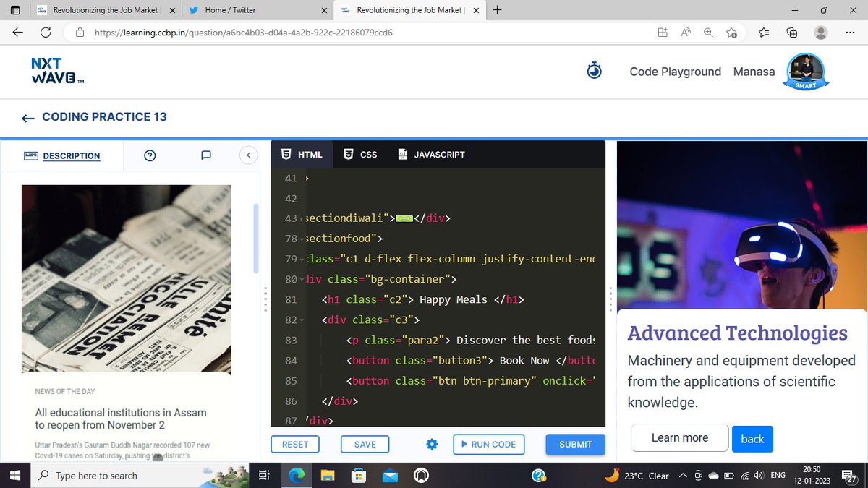
Task: Open a new browser tab
Action: (x=497, y=10)
